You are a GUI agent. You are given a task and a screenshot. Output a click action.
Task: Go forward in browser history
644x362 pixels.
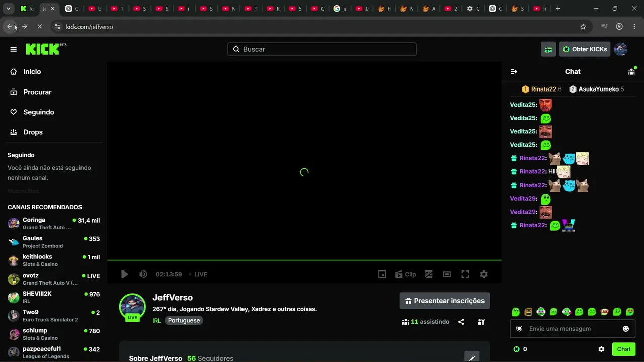pos(24,27)
